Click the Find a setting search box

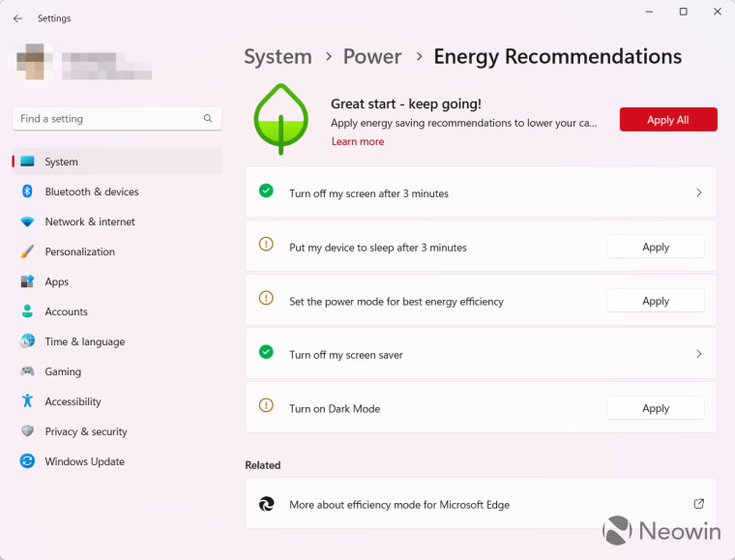106,119
